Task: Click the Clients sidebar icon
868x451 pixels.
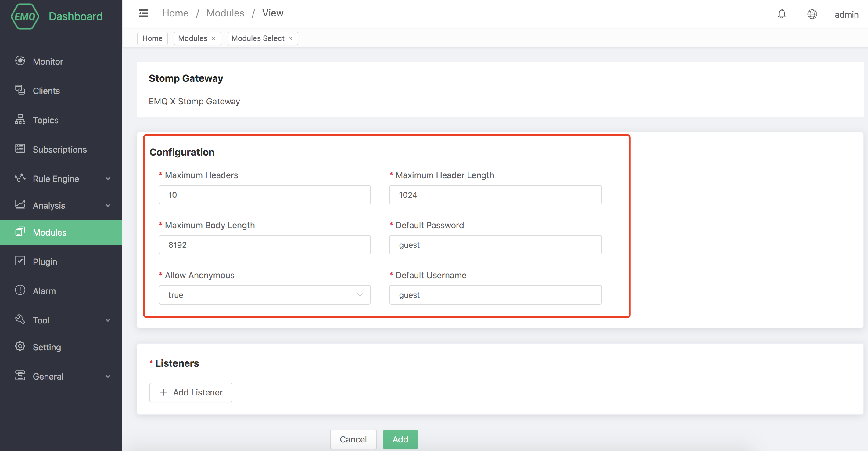Action: tap(20, 90)
